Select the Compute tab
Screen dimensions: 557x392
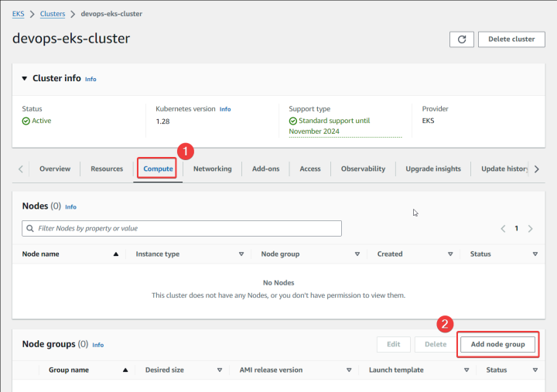click(158, 169)
